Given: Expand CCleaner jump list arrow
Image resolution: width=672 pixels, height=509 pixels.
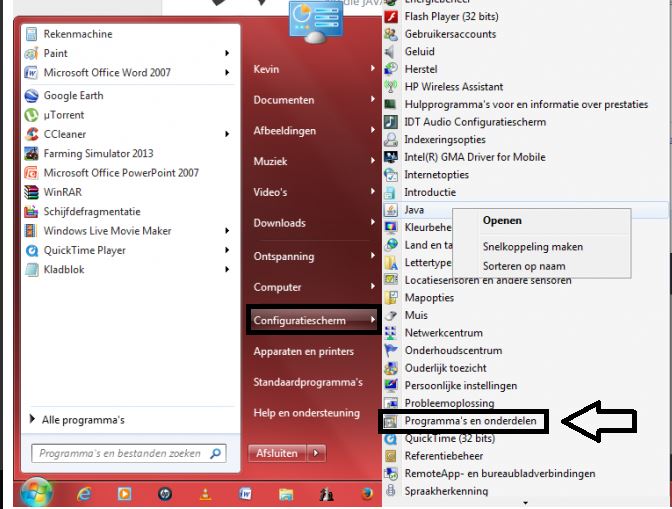Looking at the screenshot, I should click(227, 134).
